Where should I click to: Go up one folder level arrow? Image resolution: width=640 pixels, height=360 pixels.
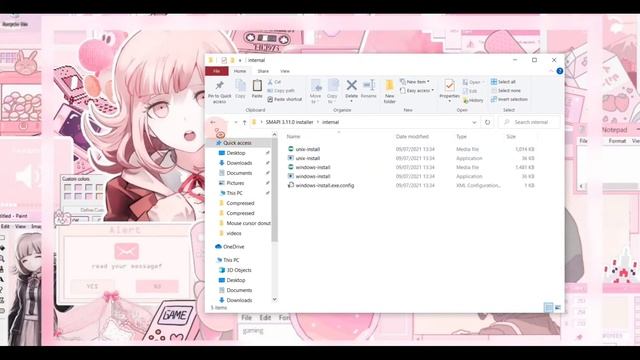coord(244,122)
